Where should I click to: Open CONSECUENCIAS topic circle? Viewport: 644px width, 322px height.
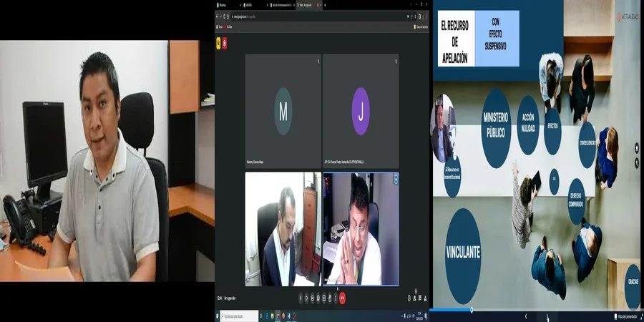(587, 145)
